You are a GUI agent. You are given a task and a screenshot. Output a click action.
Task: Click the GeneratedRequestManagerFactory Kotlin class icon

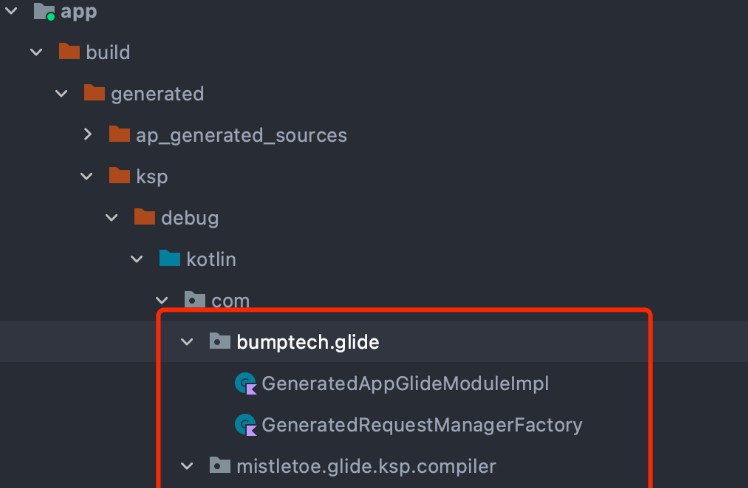(246, 425)
